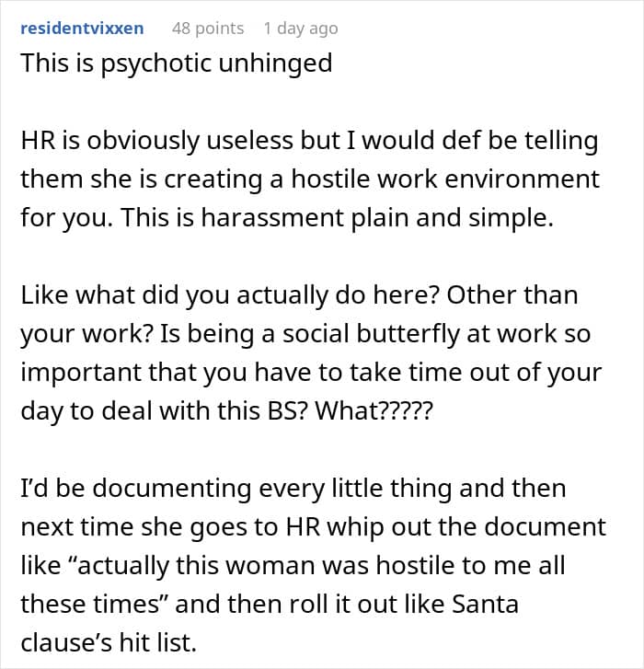Click the line starting 'important that you have'
The image size is (644, 669).
[311, 373]
